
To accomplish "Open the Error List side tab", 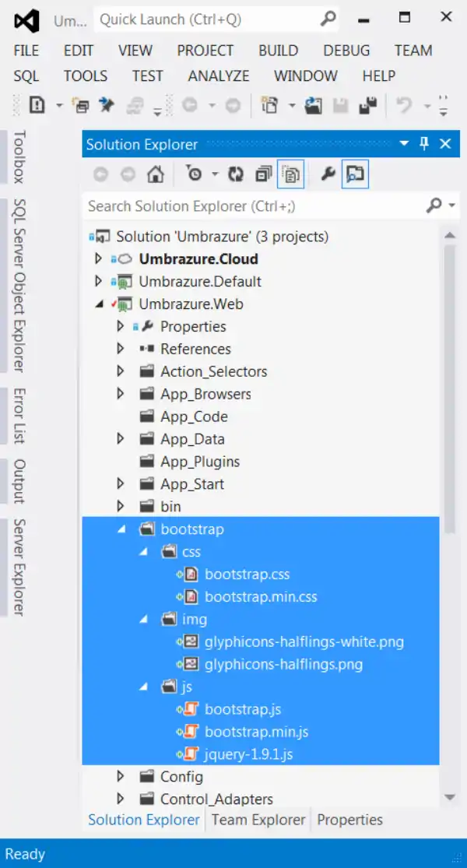I will click(18, 415).
